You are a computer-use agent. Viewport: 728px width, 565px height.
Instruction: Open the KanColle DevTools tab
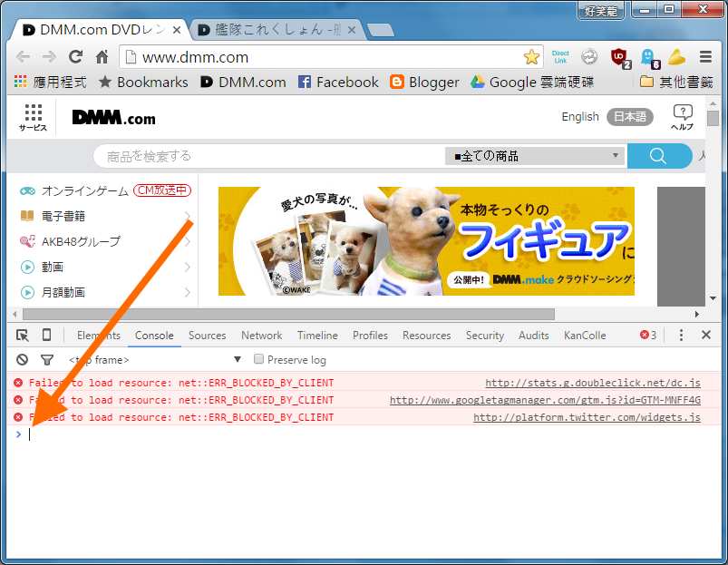585,336
